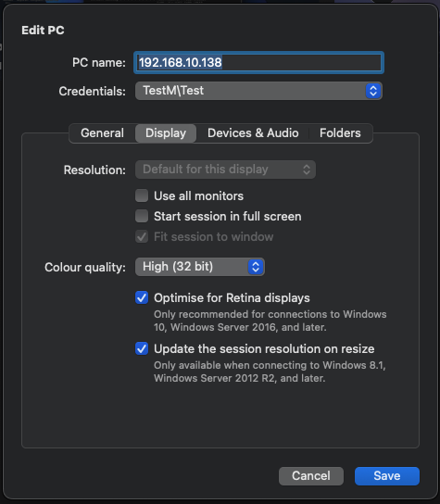Screen dimensions: 440x504
Task: Click inside the PC name field
Action: pyautogui.click(x=258, y=62)
